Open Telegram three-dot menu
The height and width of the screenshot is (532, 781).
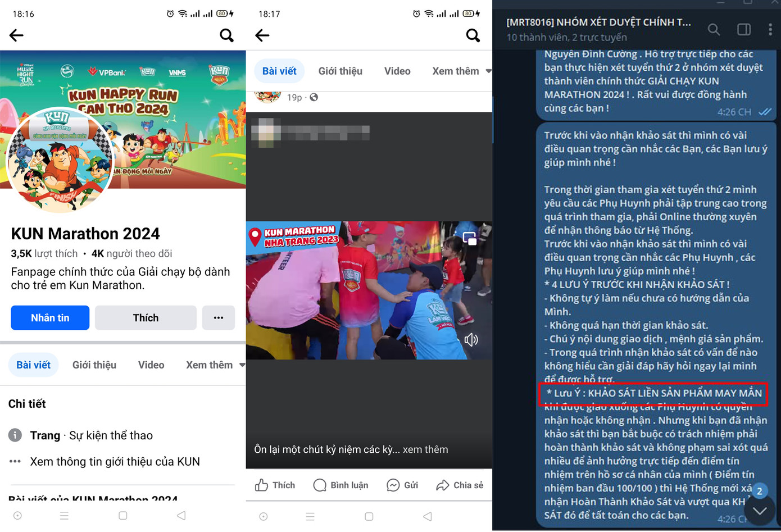(770, 30)
